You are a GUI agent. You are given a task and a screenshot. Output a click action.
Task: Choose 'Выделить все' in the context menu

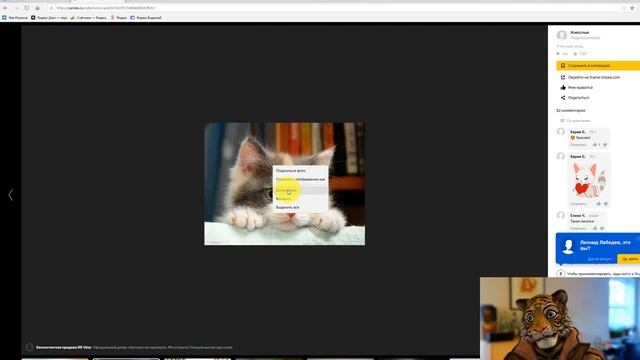(300, 207)
